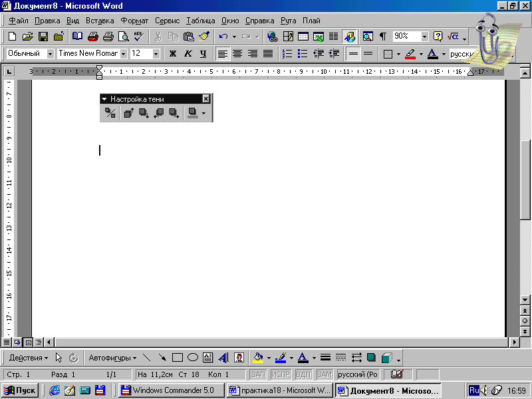Open the Вставка menu
Image resolution: width=532 pixels, height=399 pixels.
click(100, 21)
